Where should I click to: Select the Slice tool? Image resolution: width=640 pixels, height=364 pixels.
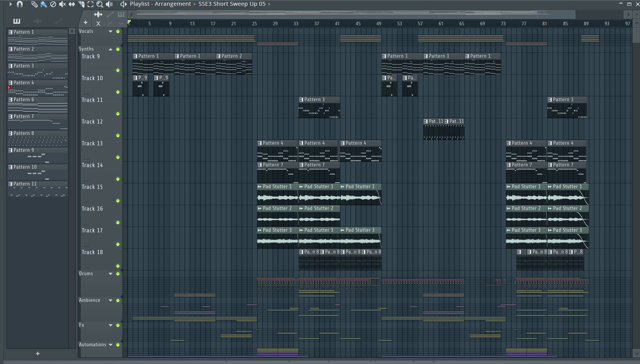tap(81, 4)
